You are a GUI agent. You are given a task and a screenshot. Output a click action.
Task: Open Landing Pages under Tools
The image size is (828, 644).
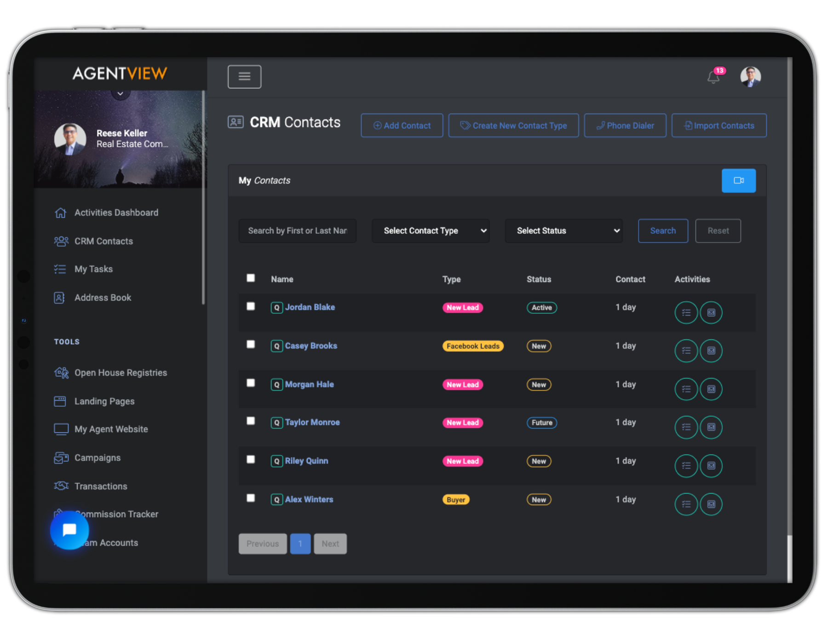coord(104,401)
